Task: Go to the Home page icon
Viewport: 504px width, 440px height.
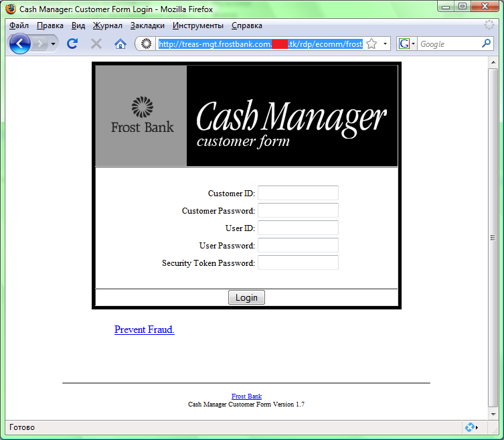Action: pyautogui.click(x=120, y=44)
